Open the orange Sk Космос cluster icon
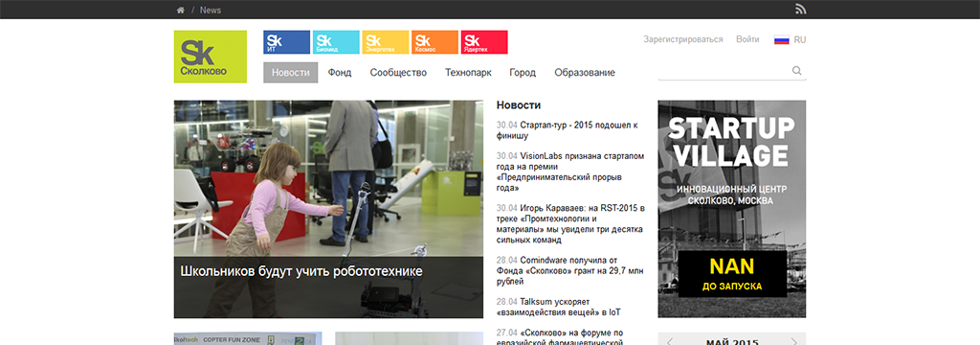The height and width of the screenshot is (345, 980). [x=434, y=42]
